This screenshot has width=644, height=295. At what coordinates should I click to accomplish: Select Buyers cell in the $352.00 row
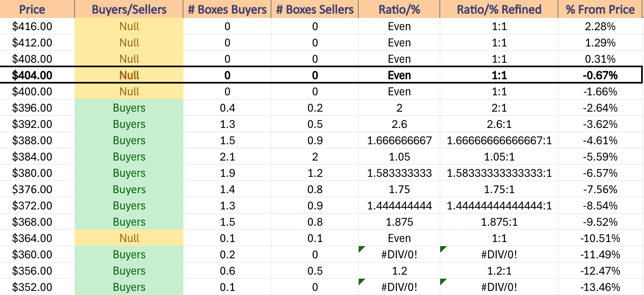click(129, 287)
